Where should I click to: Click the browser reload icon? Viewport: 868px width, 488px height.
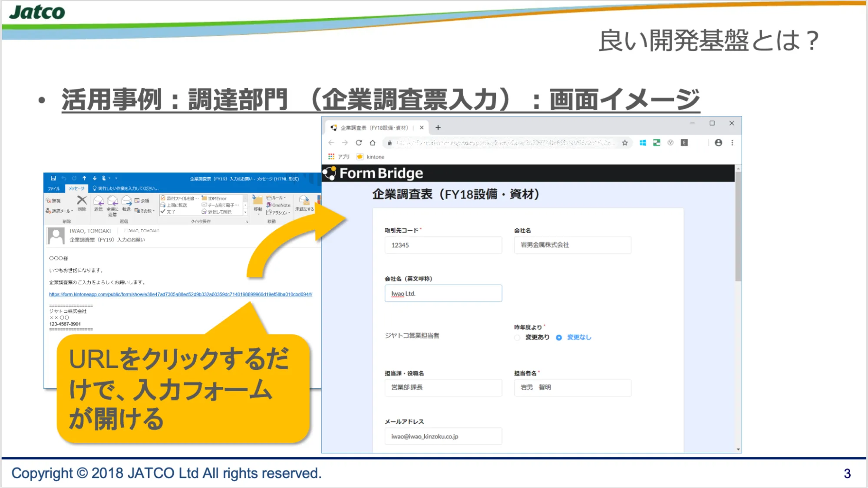tap(359, 143)
